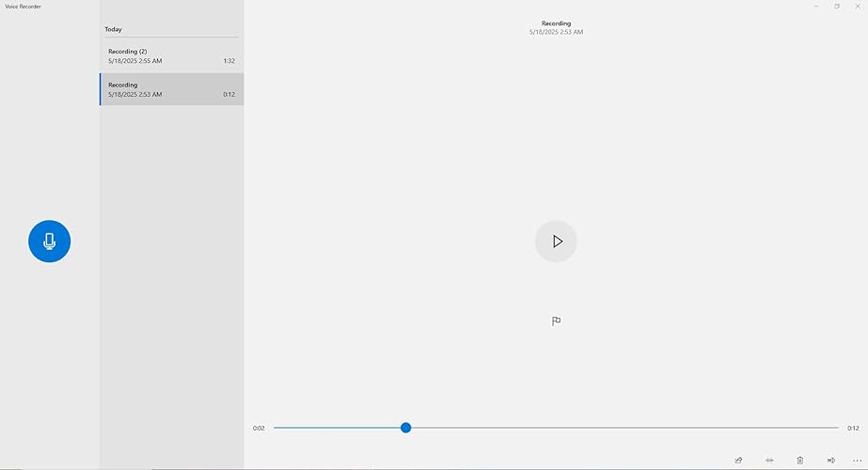
Task: Click the 5/18/2025 2:53 AM date under the title
Action: 556,32
